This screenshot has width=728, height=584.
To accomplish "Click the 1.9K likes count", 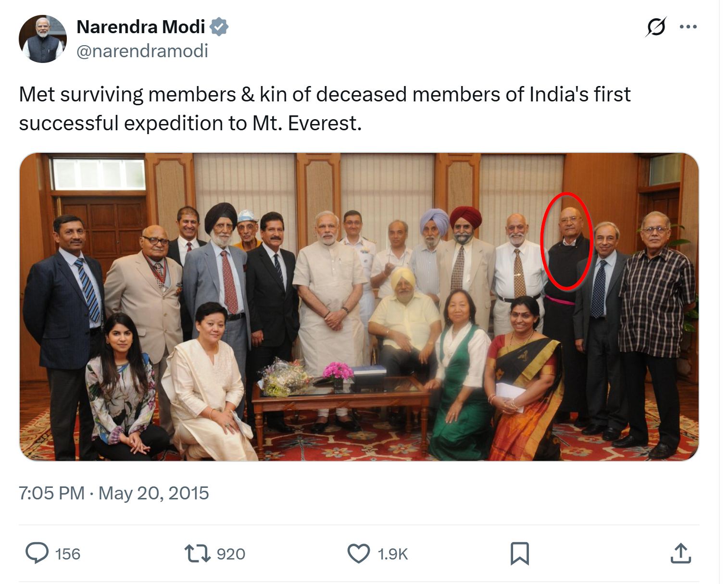I will 393,554.
